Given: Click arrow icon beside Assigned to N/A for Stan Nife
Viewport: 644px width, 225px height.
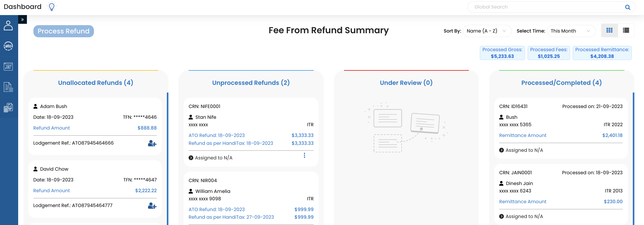Looking at the screenshot, I should [191, 158].
